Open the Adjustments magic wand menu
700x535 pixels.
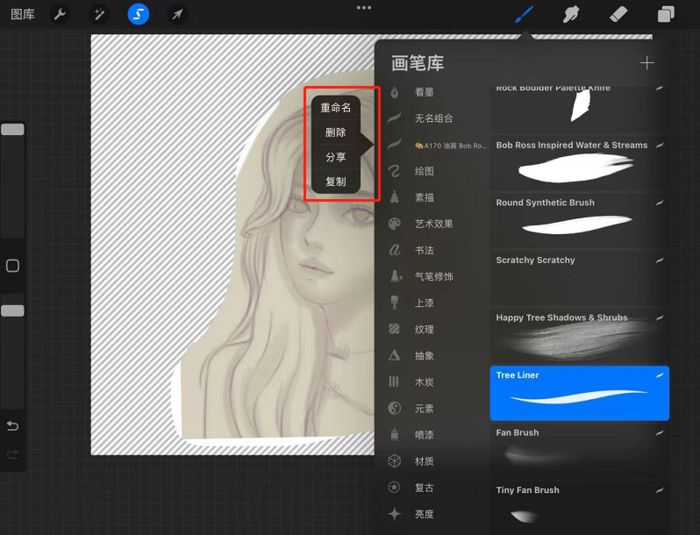pos(99,14)
